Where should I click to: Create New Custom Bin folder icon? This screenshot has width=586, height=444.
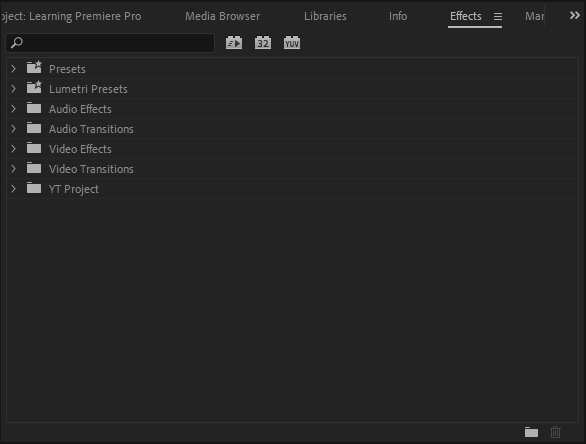[531, 432]
